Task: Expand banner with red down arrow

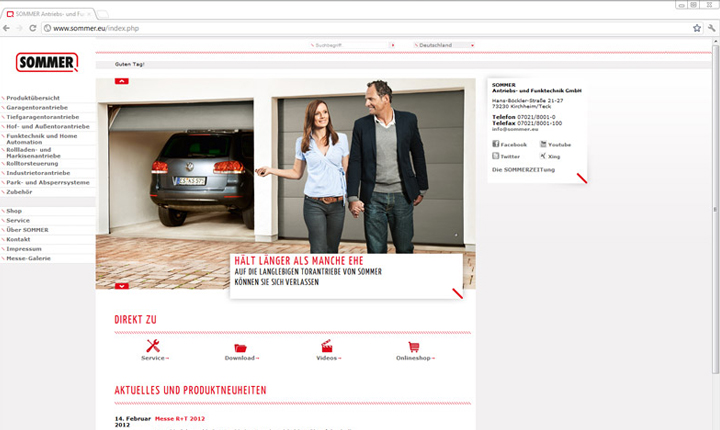Action: 122,286
